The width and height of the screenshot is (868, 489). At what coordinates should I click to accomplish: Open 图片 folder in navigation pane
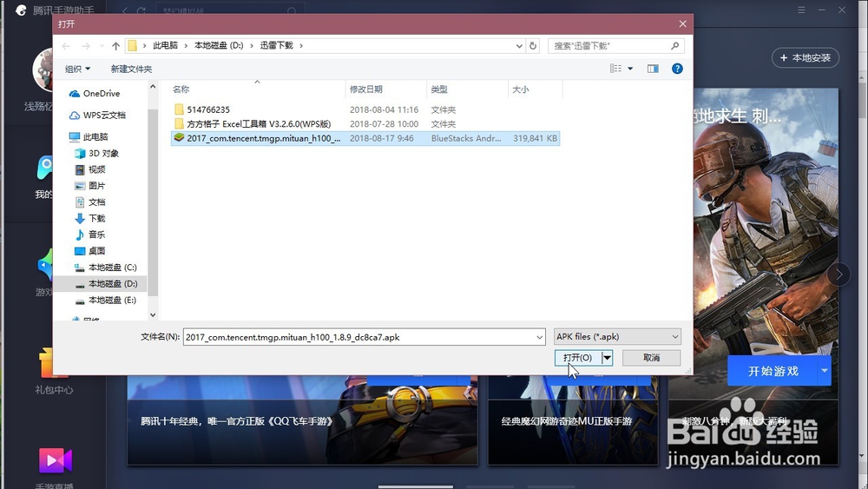(90, 186)
